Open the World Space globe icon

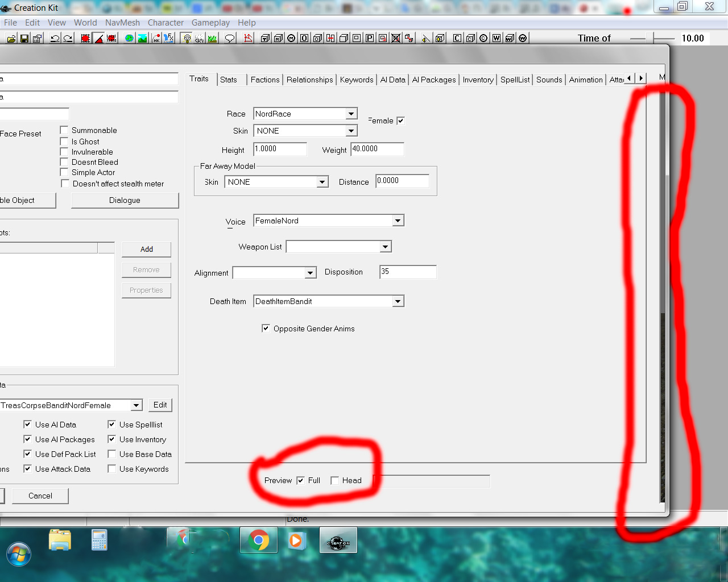pyautogui.click(x=129, y=38)
